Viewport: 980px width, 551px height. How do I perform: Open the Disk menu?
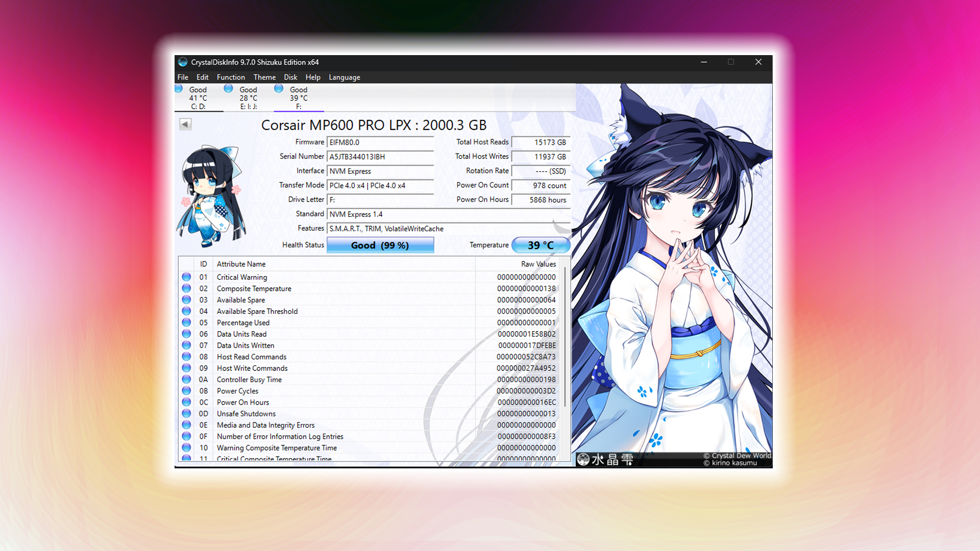pyautogui.click(x=290, y=77)
